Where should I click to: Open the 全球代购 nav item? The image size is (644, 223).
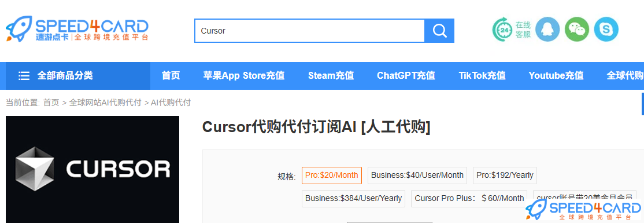[x=625, y=76]
